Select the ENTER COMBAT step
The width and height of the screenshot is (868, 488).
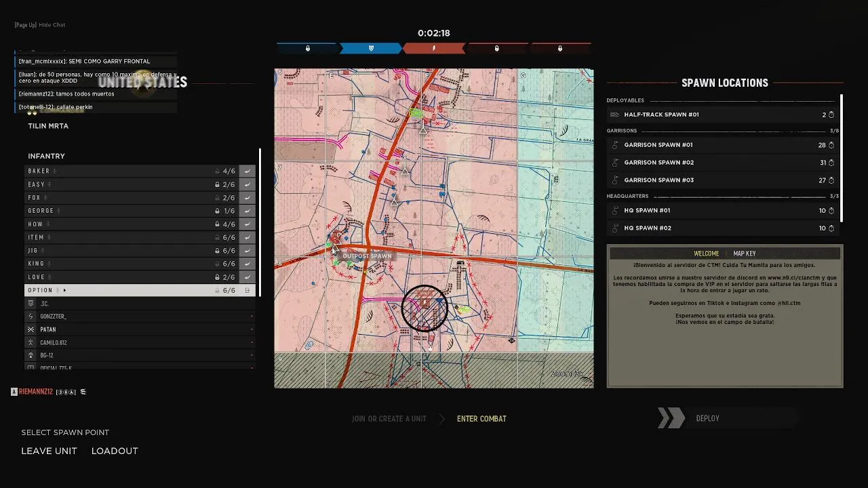tap(481, 419)
